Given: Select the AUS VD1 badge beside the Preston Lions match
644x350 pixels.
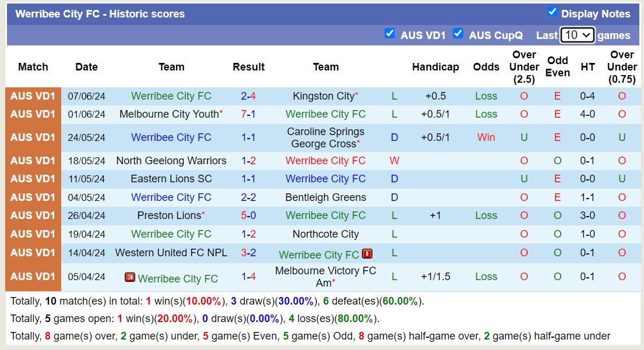Looking at the screenshot, I should pos(33,216).
